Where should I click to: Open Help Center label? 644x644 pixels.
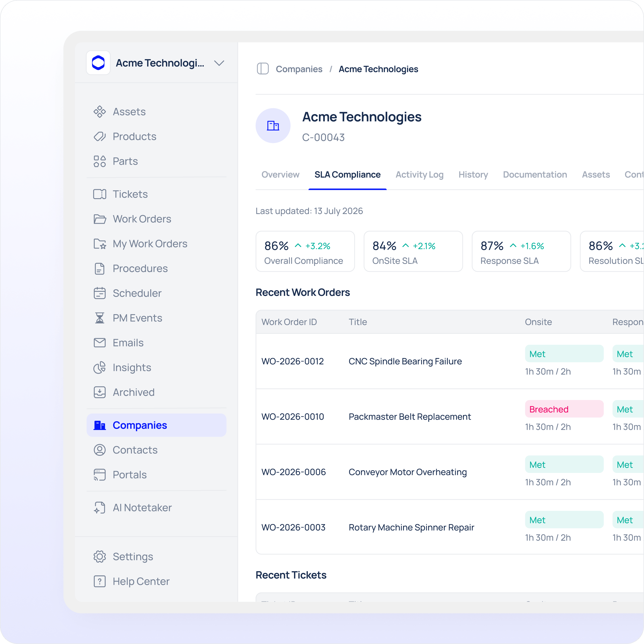pos(141,581)
